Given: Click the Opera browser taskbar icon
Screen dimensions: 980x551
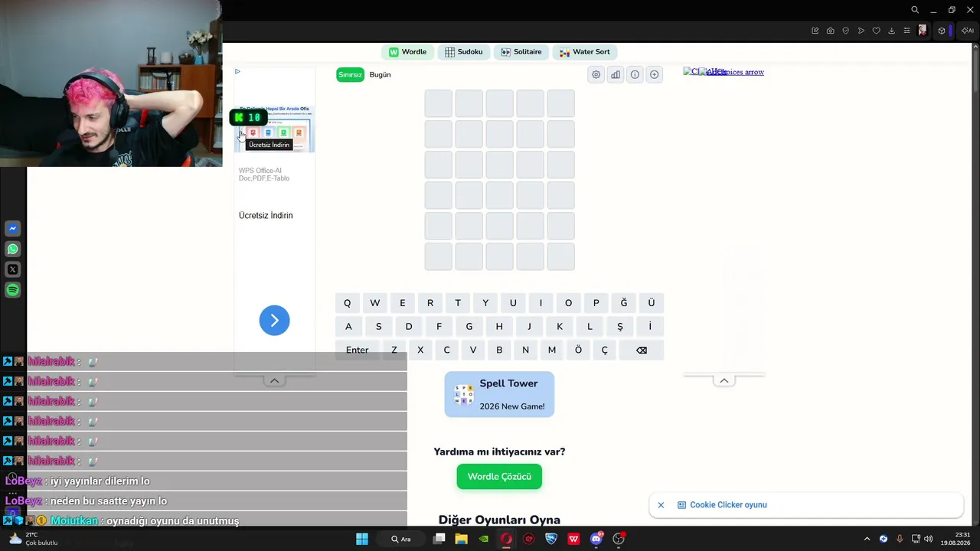Looking at the screenshot, I should click(506, 539).
